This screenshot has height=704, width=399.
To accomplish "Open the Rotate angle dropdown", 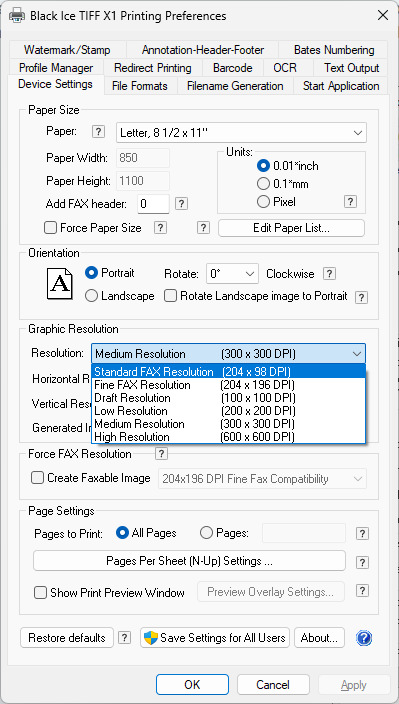I will 232,274.
